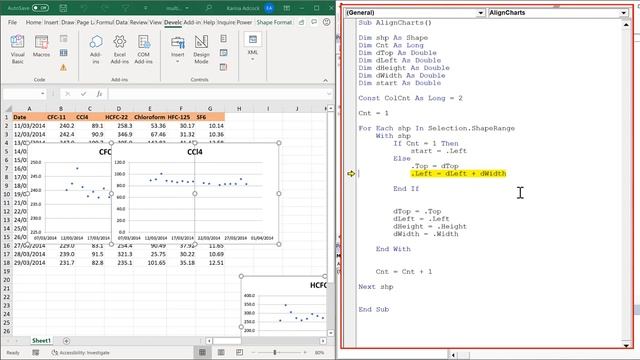Click Record Macro icon in Code group

click(x=64, y=38)
